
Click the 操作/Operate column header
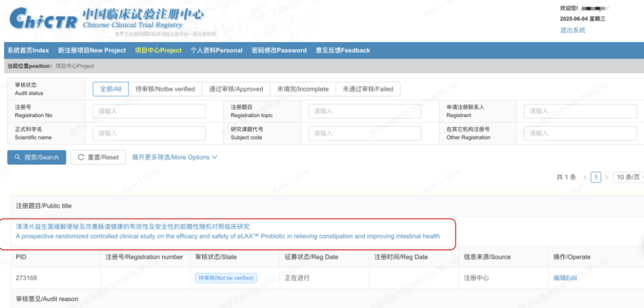572,257
